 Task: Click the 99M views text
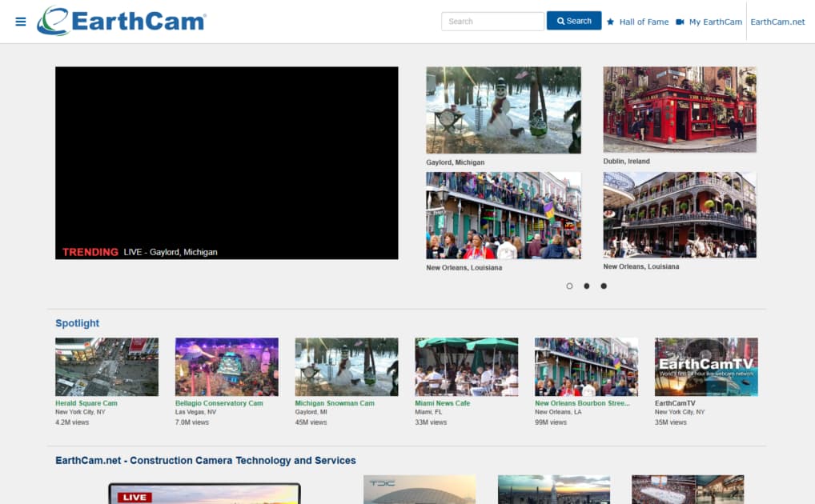(x=551, y=422)
